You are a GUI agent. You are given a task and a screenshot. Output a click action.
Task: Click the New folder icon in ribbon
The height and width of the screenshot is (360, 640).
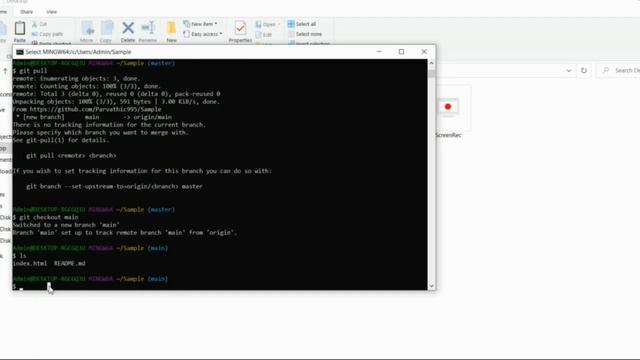pyautogui.click(x=171, y=32)
